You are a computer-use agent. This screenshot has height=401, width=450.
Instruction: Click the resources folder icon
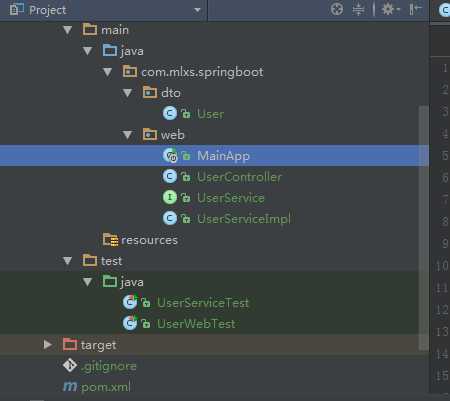point(110,240)
